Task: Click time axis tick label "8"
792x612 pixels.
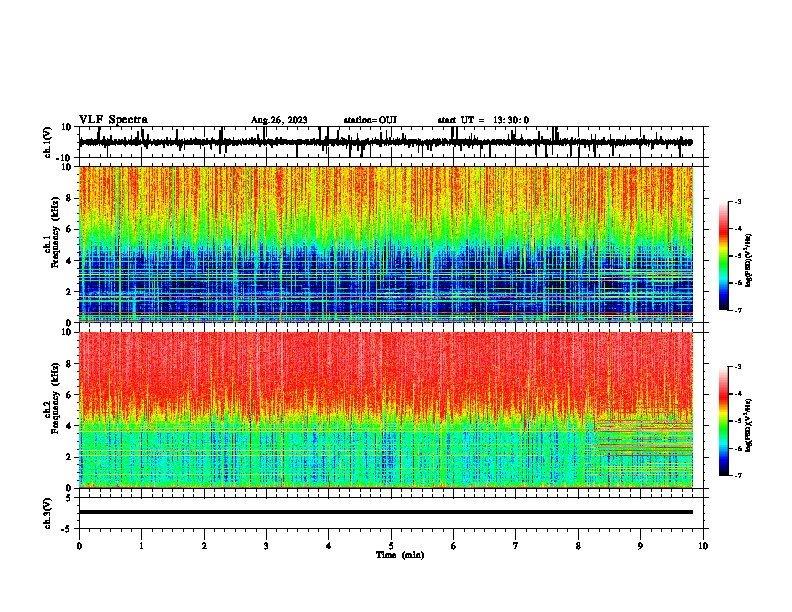Action: (x=578, y=546)
